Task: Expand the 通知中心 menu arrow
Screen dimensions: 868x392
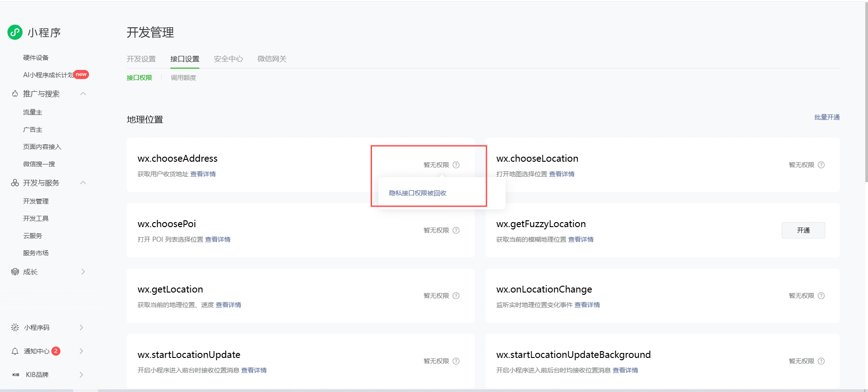Action: pyautogui.click(x=81, y=351)
